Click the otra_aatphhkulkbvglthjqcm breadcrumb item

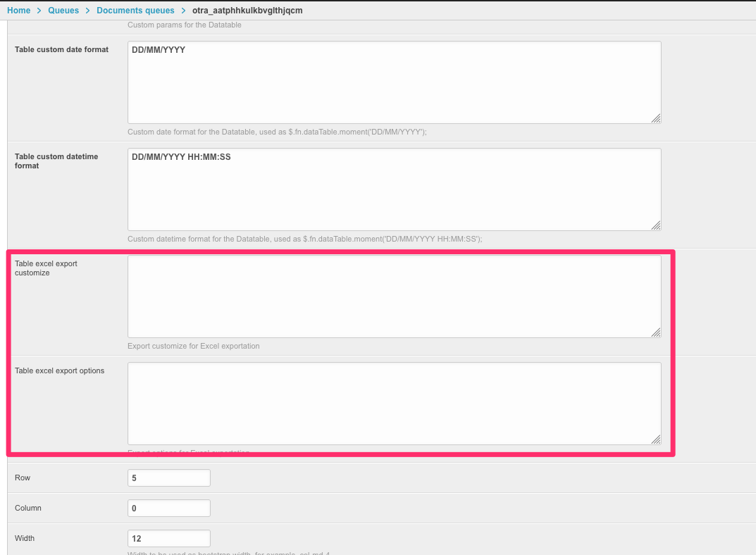(x=247, y=11)
